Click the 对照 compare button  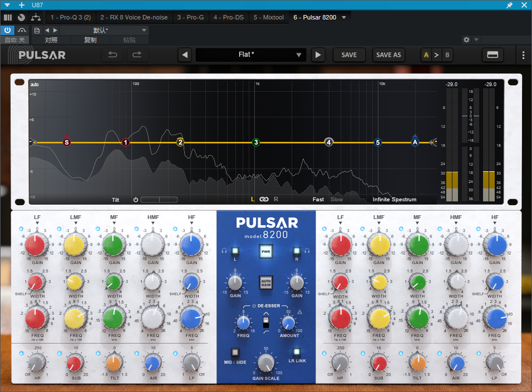click(51, 40)
